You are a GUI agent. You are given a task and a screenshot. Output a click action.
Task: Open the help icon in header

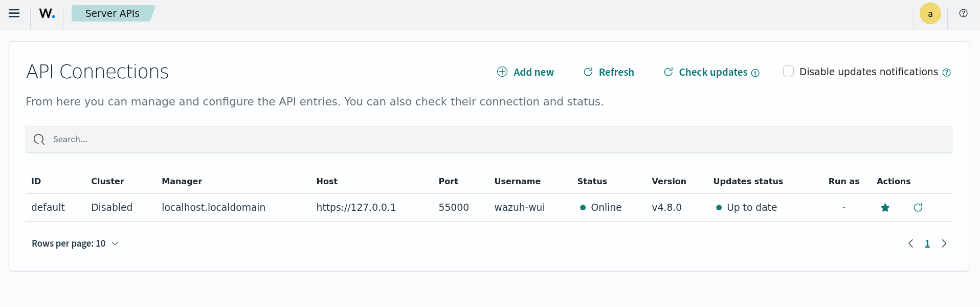click(x=963, y=13)
